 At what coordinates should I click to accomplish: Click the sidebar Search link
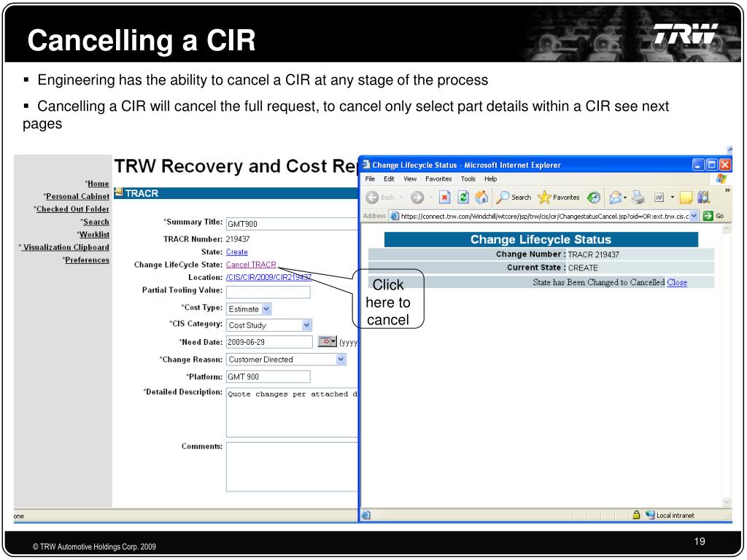pyautogui.click(x=96, y=222)
